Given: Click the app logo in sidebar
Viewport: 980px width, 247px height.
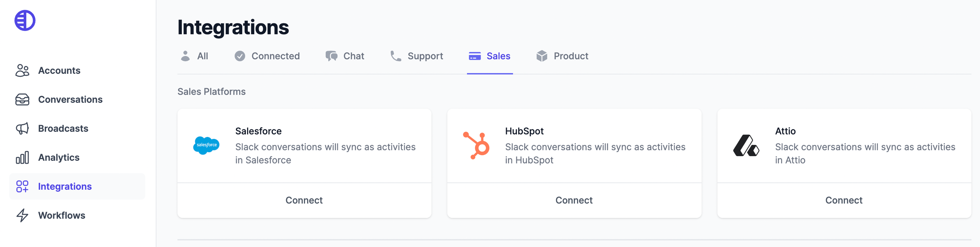Looking at the screenshot, I should tap(24, 20).
